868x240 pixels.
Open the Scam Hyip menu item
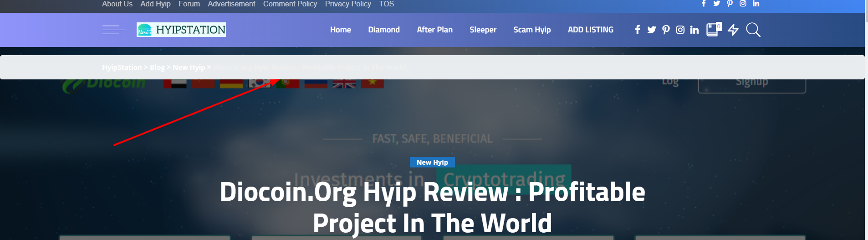tap(532, 30)
